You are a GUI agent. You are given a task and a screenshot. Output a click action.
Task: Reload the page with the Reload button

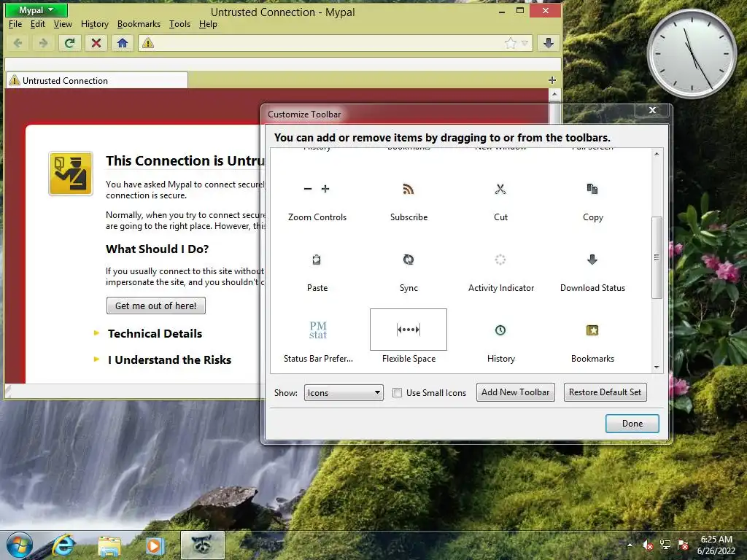[69, 43]
